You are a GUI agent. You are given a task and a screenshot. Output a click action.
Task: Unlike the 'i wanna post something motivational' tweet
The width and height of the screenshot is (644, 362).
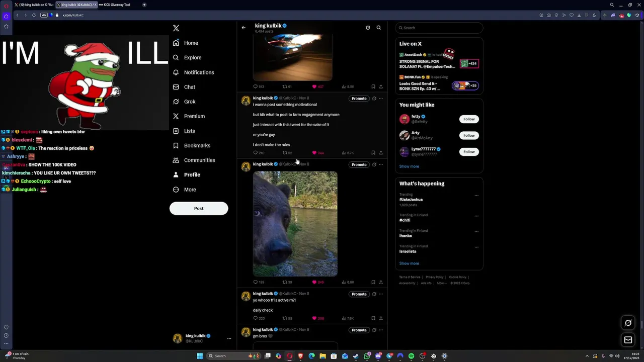click(314, 153)
